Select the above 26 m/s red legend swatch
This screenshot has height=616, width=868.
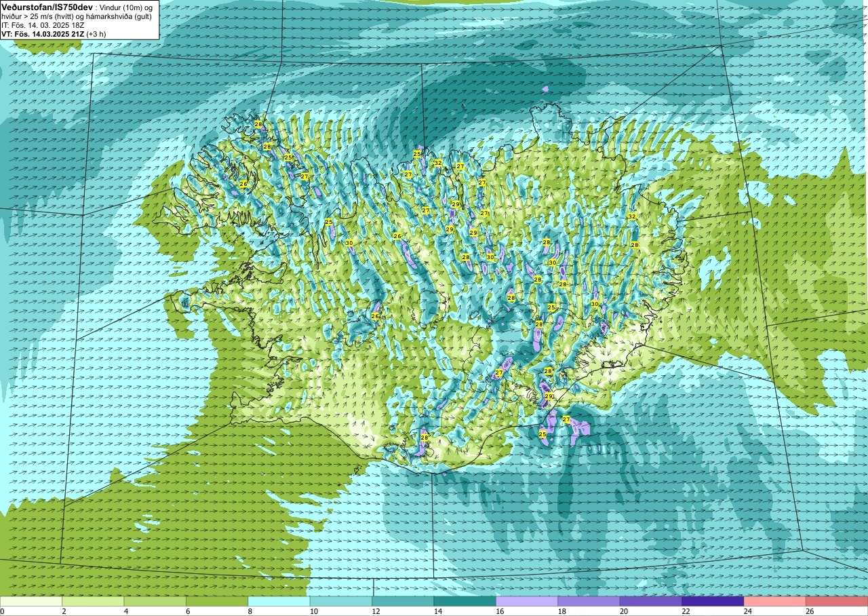pos(837,601)
